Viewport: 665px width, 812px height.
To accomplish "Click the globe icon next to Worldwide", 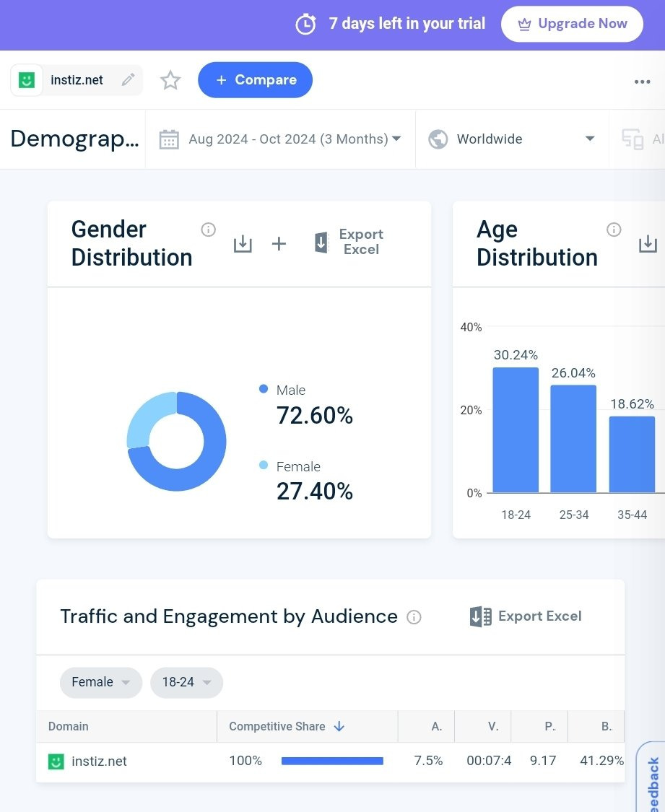I will pos(438,139).
